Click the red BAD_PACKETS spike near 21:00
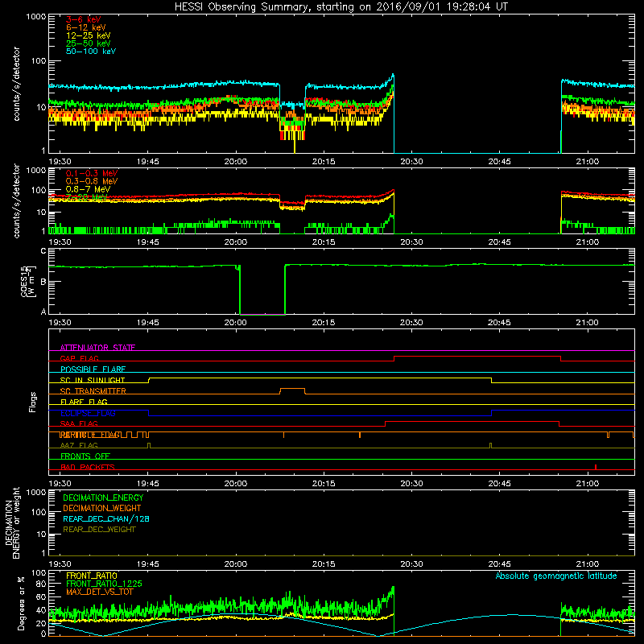 [x=596, y=467]
